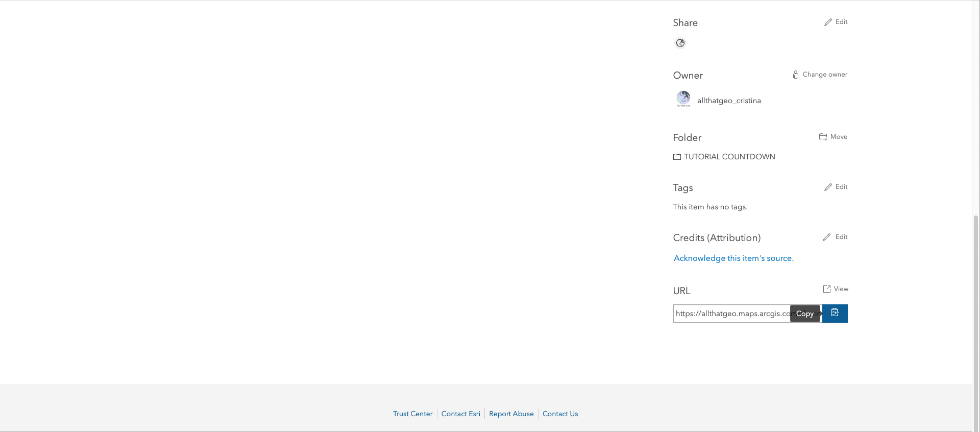Open the TUTORIAL COUNTDOWN folder
980x432 pixels.
coord(724,157)
